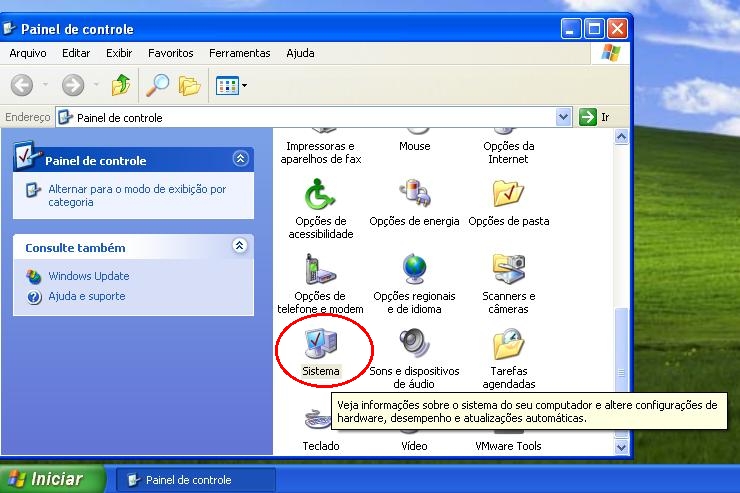Collapse the Painel de controle side panel
This screenshot has width=740, height=493.
coord(240,159)
